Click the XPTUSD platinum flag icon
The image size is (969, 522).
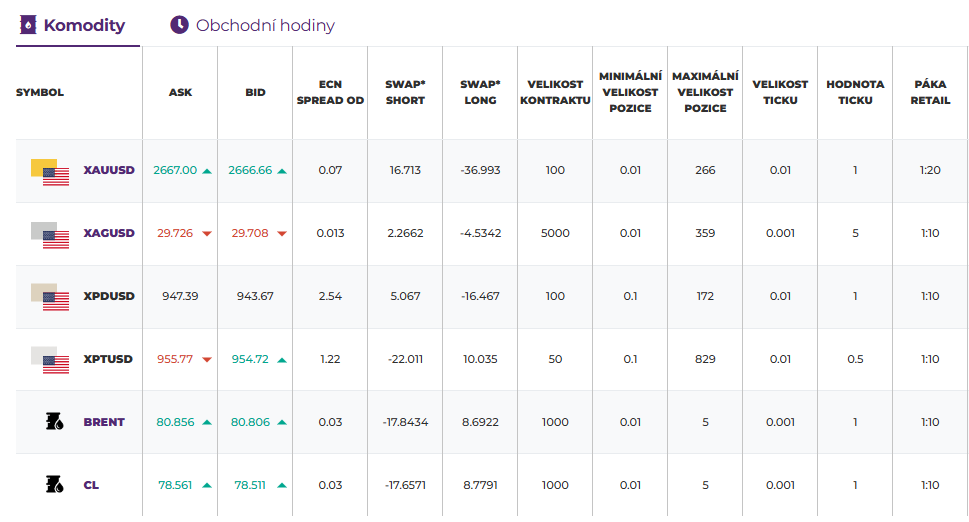(x=50, y=360)
